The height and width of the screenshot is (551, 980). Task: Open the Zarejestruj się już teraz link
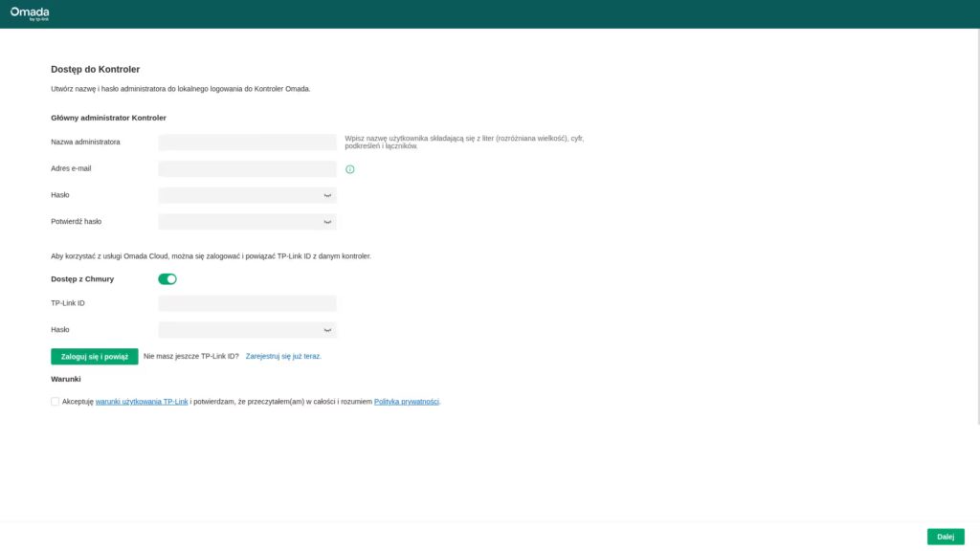[283, 356]
